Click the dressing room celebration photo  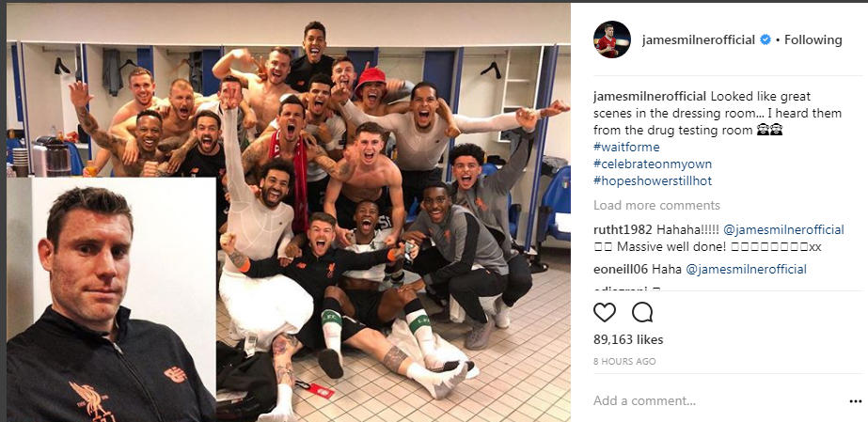[x=289, y=212]
